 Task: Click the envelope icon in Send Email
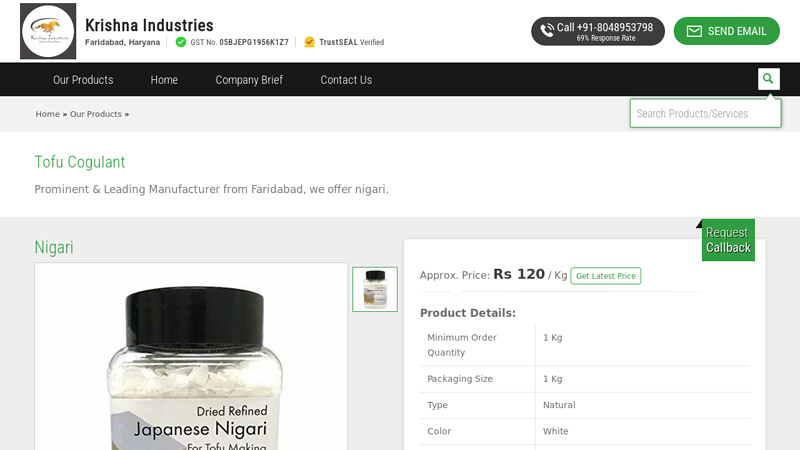coord(694,31)
